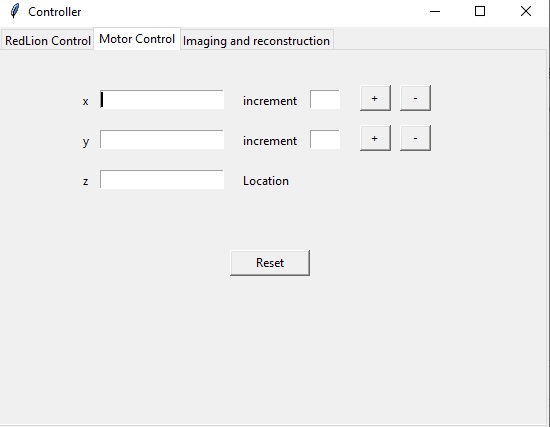This screenshot has width=550, height=427.
Task: Click the feather icon in the title bar
Action: pyautogui.click(x=15, y=11)
